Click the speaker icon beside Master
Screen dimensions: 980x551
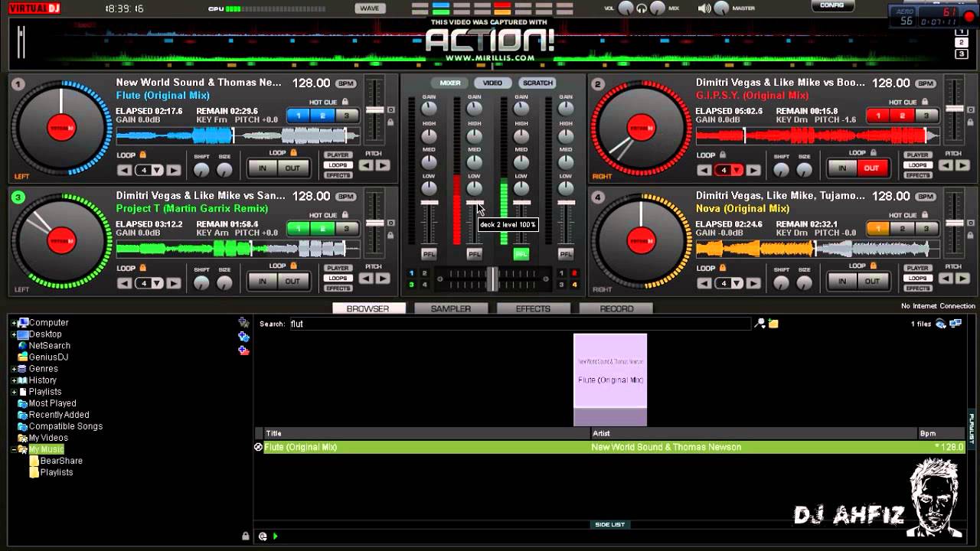tap(704, 8)
